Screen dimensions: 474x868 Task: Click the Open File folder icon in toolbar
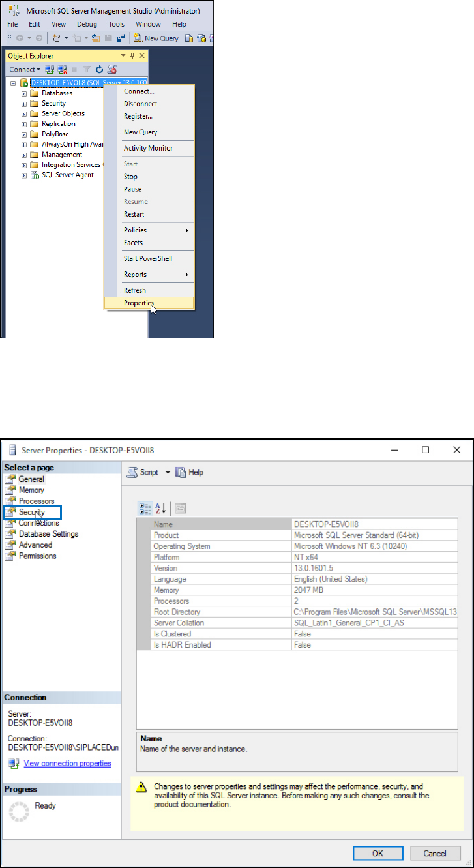96,38
